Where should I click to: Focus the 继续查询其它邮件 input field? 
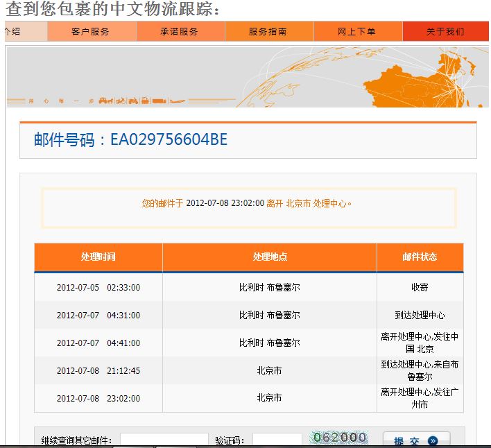(164, 440)
